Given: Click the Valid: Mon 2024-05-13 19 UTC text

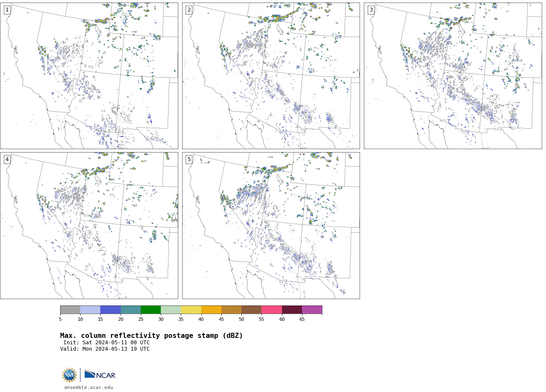Looking at the screenshot, I should click(x=105, y=349).
